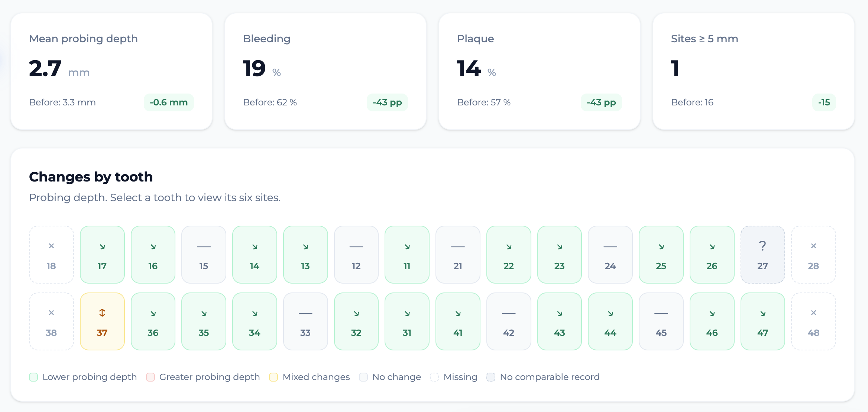868x412 pixels.
Task: Click the Bleeding -43 pp badge
Action: 387,102
